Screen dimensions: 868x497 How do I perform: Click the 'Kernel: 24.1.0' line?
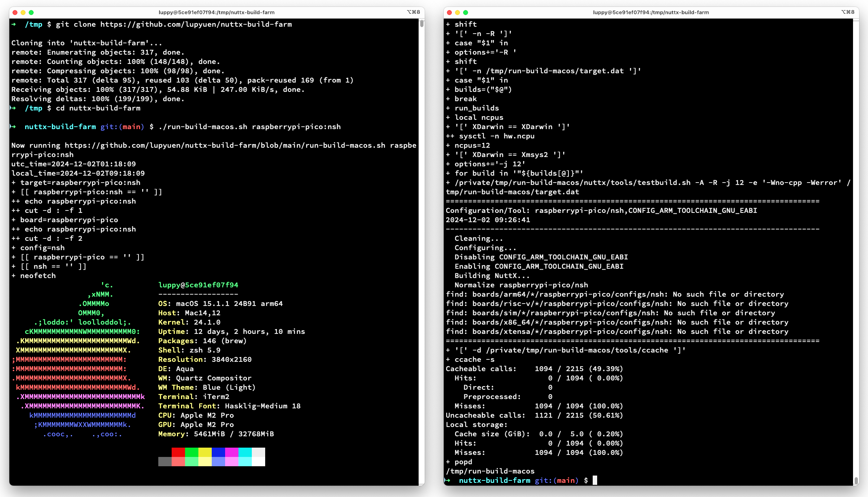pos(189,322)
